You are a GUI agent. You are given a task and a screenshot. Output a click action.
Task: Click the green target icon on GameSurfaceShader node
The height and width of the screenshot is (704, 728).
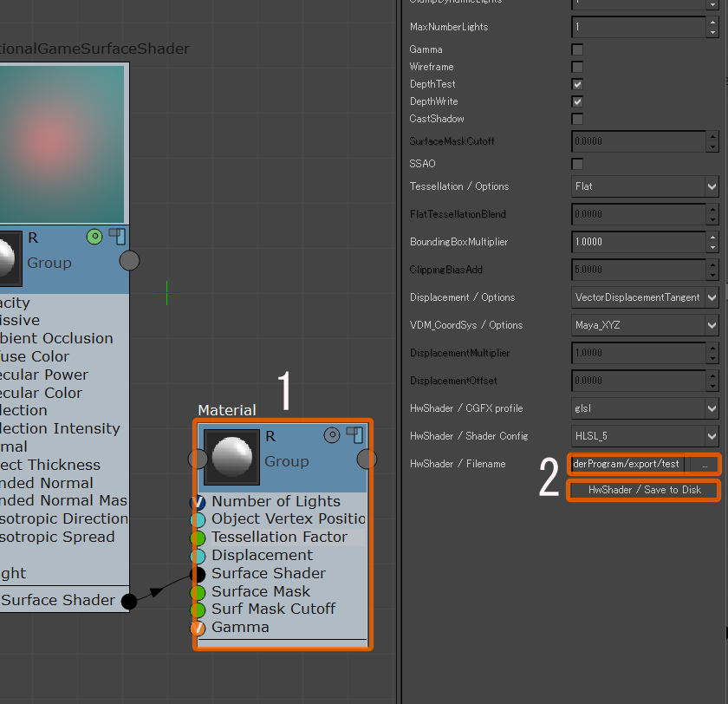click(94, 237)
